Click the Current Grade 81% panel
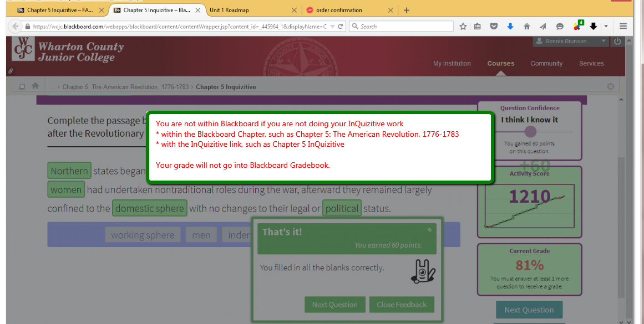 (529, 270)
